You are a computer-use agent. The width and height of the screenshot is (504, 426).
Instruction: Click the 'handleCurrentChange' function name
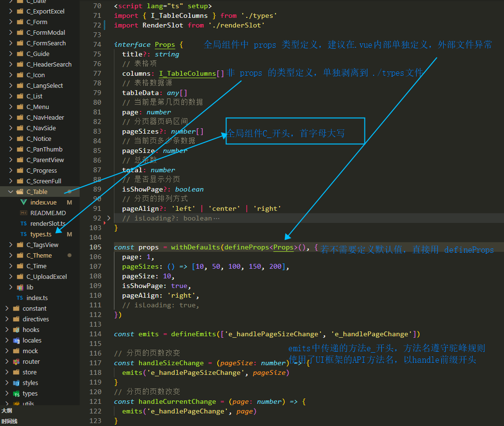[x=177, y=401]
